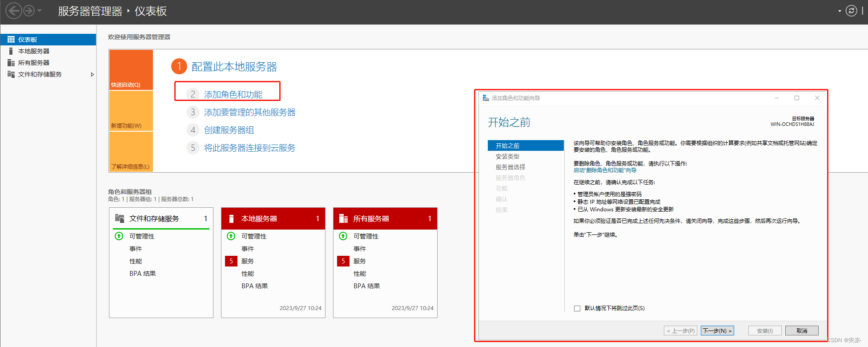Select 开始之前 step in the wizard
868x347 pixels.
click(x=526, y=145)
